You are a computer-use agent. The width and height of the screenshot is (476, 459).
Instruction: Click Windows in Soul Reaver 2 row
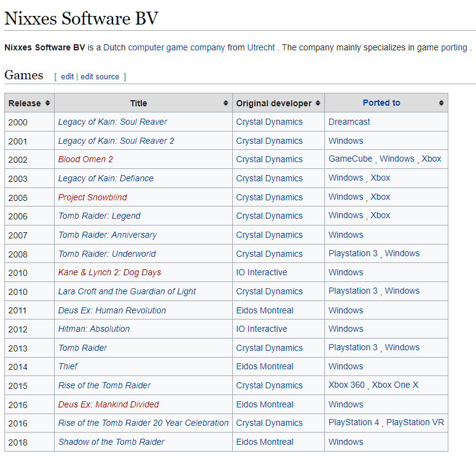[x=346, y=141]
